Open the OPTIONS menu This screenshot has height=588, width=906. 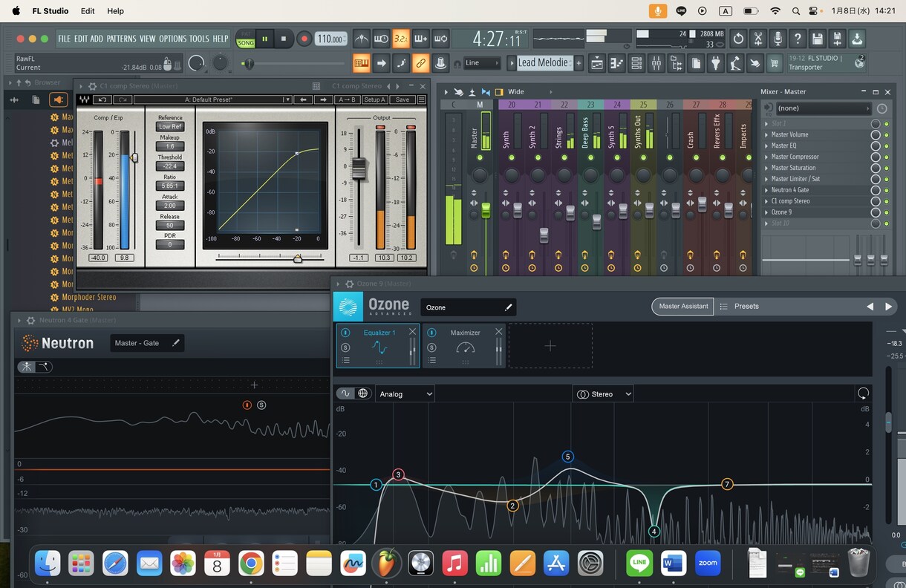click(x=172, y=39)
